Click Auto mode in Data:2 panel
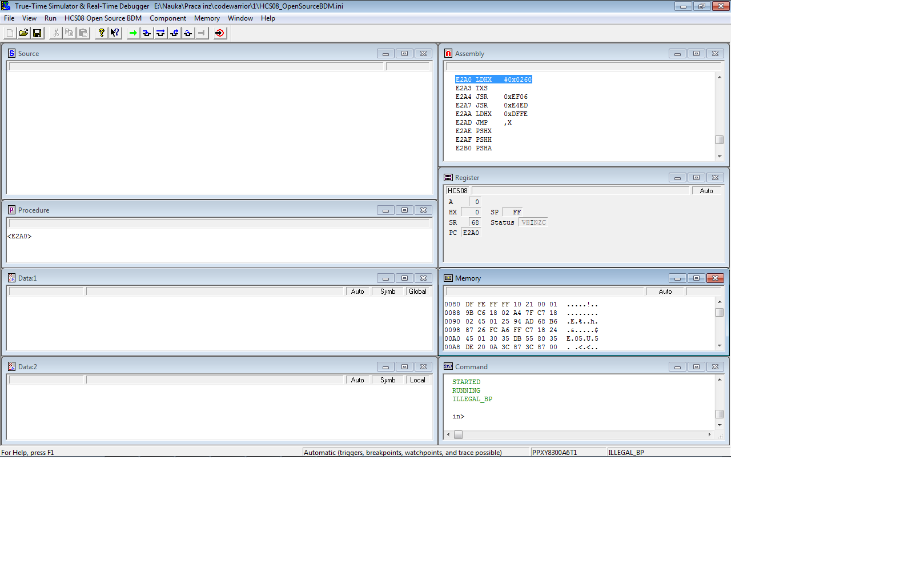Viewport: 924px width, 567px height. [x=357, y=380]
